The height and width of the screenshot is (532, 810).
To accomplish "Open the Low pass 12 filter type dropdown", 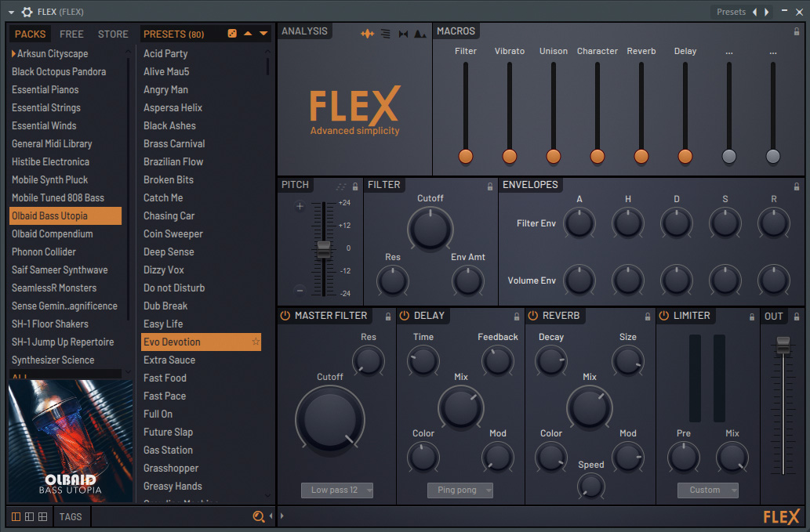I will 337,490.
